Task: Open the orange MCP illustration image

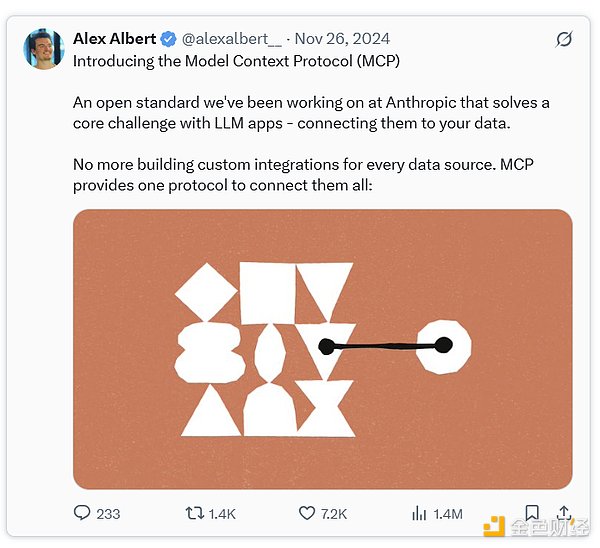Action: 322,348
